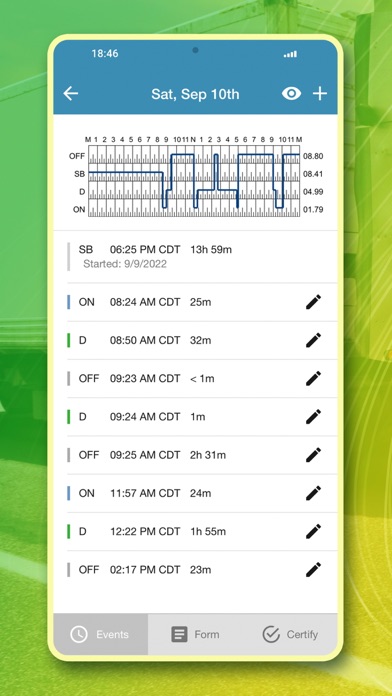392x696 pixels.
Task: Edit the ON 11:57 AM event
Action: click(x=313, y=493)
